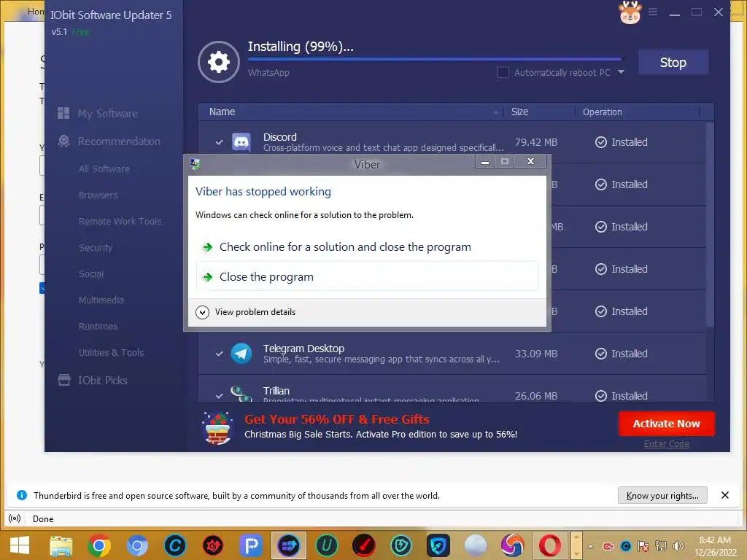The height and width of the screenshot is (560, 747).
Task: Open the purple P app on the taskbar
Action: tap(251, 545)
